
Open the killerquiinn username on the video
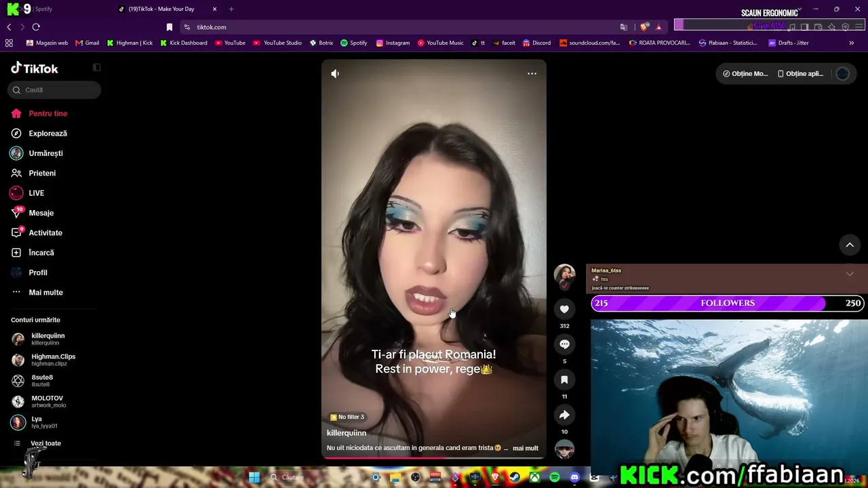point(347,433)
